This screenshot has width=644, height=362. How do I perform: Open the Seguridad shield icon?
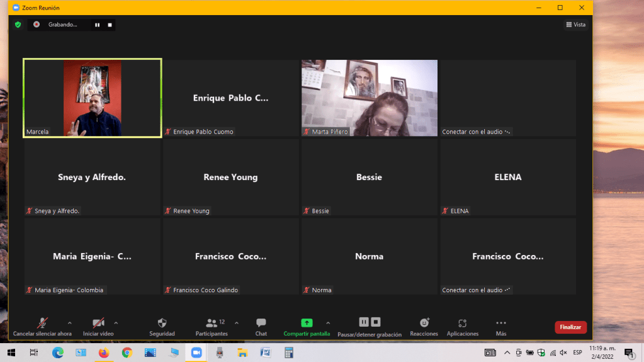pos(162,323)
